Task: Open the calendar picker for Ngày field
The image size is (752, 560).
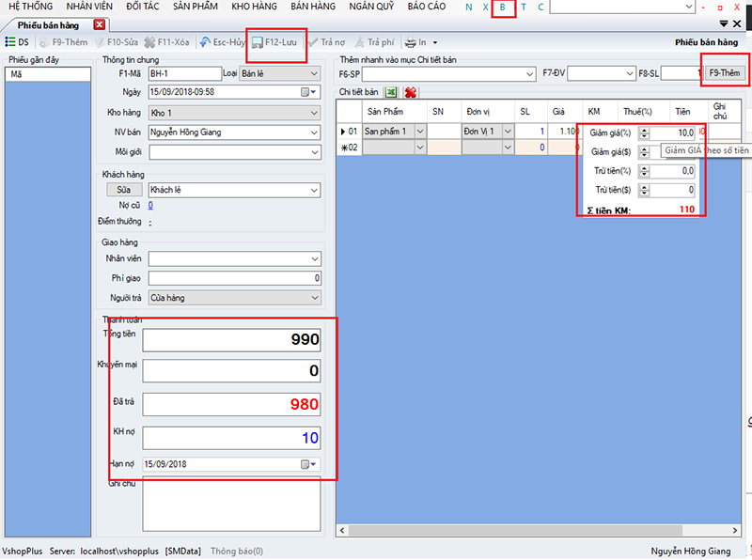Action: (x=308, y=92)
